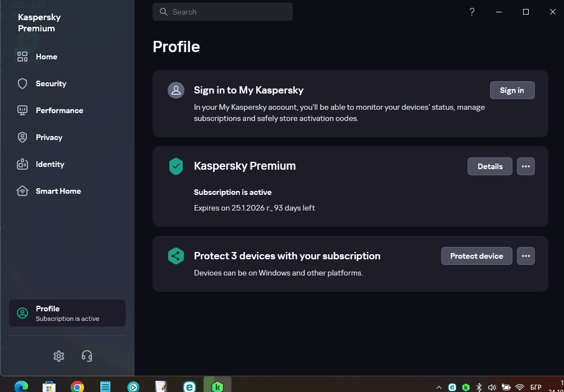
Task: Click the Support headset icon
Action: pos(87,356)
